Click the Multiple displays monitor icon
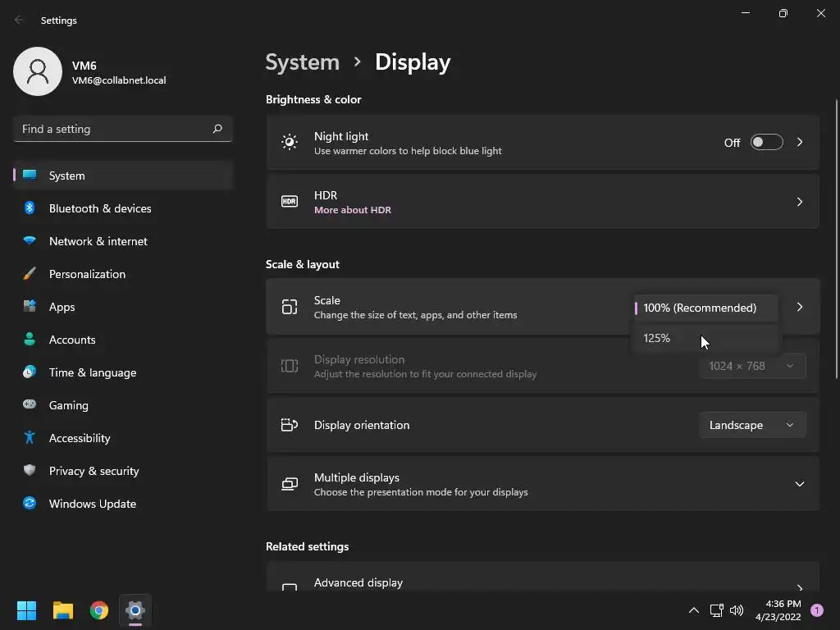 point(290,484)
